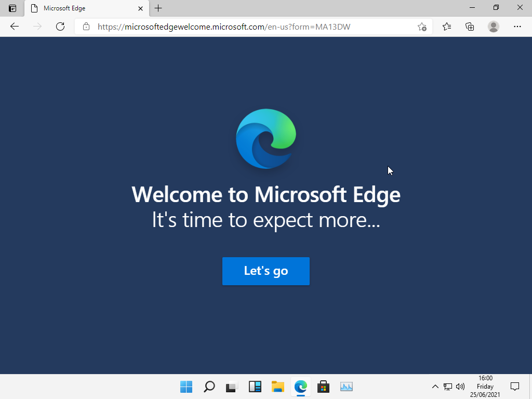Open the Windows Start menu
Screen dimensions: 532x399
click(x=186, y=387)
